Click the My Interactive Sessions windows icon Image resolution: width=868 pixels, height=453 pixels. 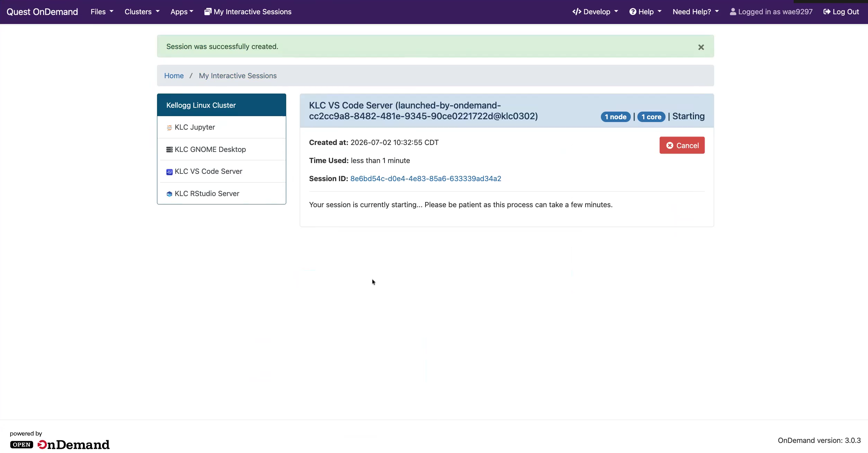208,12
